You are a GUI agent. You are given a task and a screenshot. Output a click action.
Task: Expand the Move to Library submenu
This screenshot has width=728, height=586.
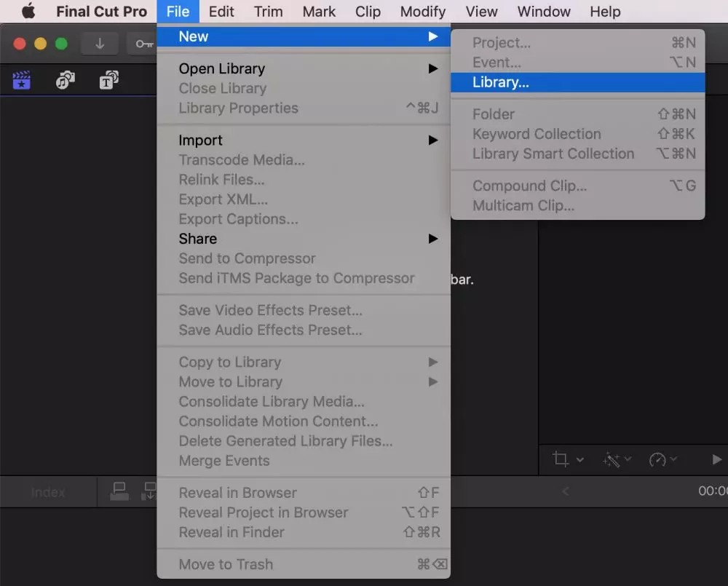[x=304, y=381]
